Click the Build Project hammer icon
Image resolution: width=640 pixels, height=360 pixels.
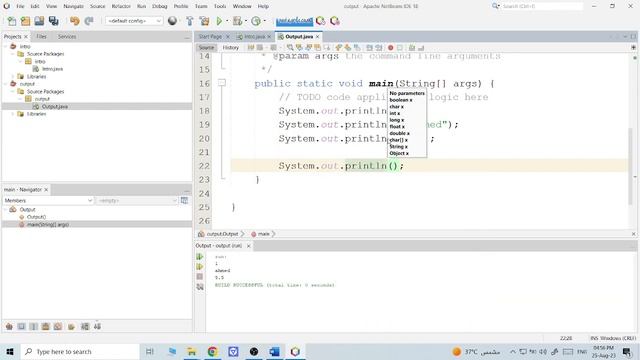click(x=190, y=21)
